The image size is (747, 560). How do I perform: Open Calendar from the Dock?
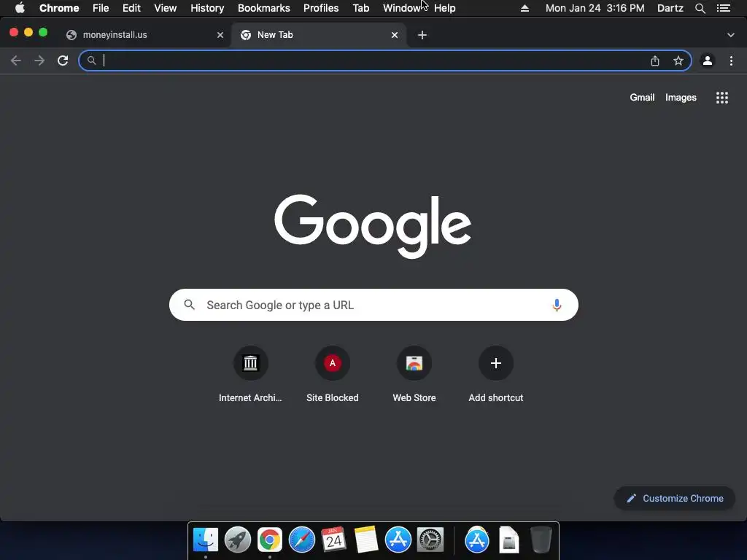click(x=333, y=540)
